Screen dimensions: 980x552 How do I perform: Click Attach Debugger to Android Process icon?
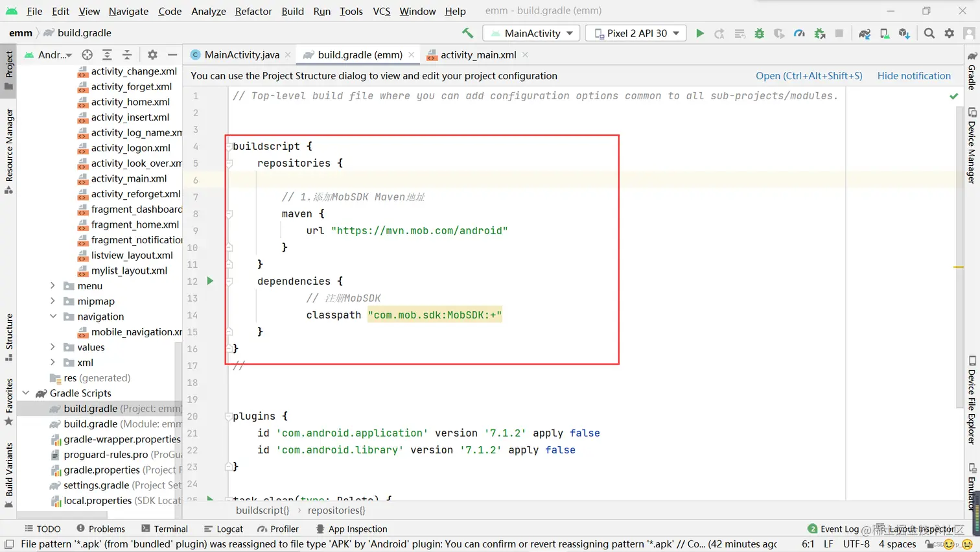tap(819, 33)
